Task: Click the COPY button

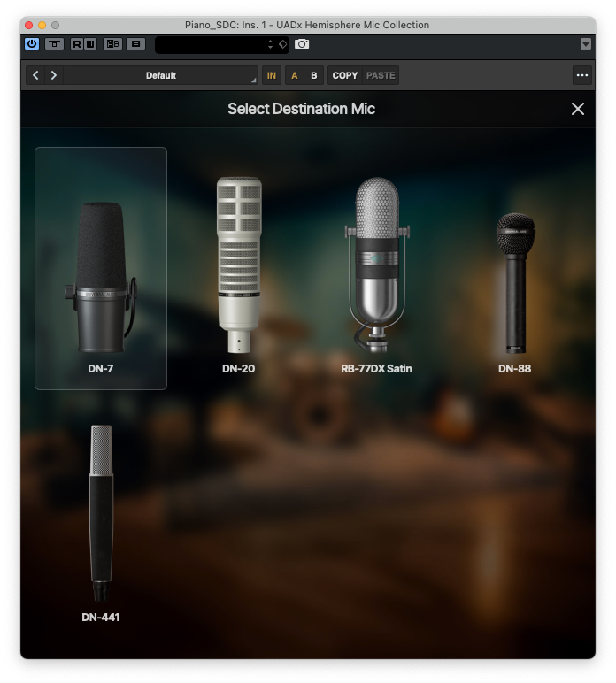Action: tap(345, 76)
